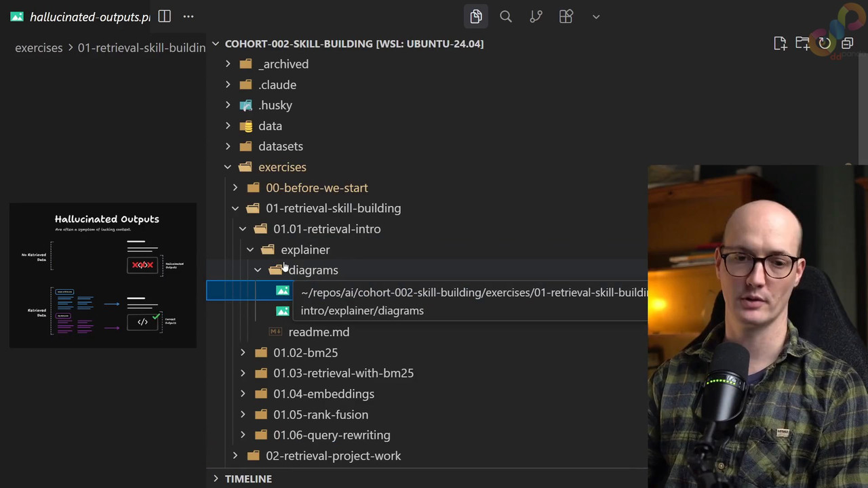868x488 pixels.
Task: Expand the 00-before-we-start folder
Action: point(235,188)
